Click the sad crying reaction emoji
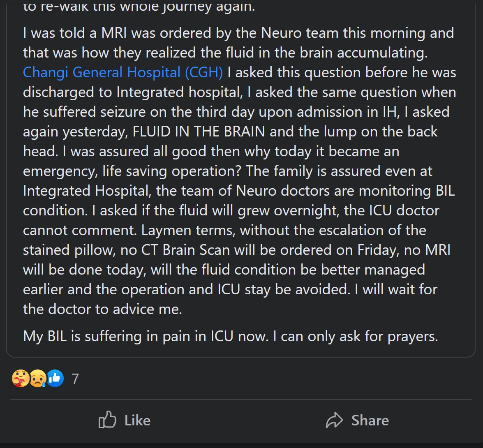The width and height of the screenshot is (483, 448). pyautogui.click(x=38, y=379)
